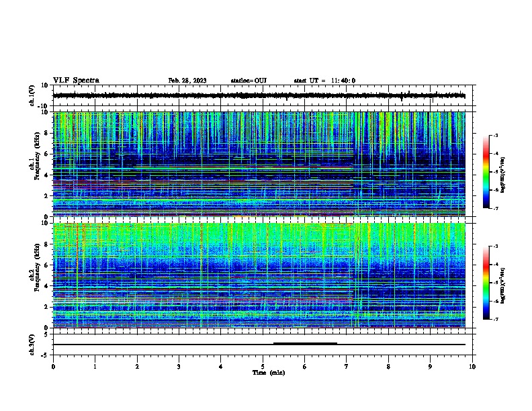Click the "-3" tick on ch.1 color bar
Viewport: 532px width, 411px height.
496,136
